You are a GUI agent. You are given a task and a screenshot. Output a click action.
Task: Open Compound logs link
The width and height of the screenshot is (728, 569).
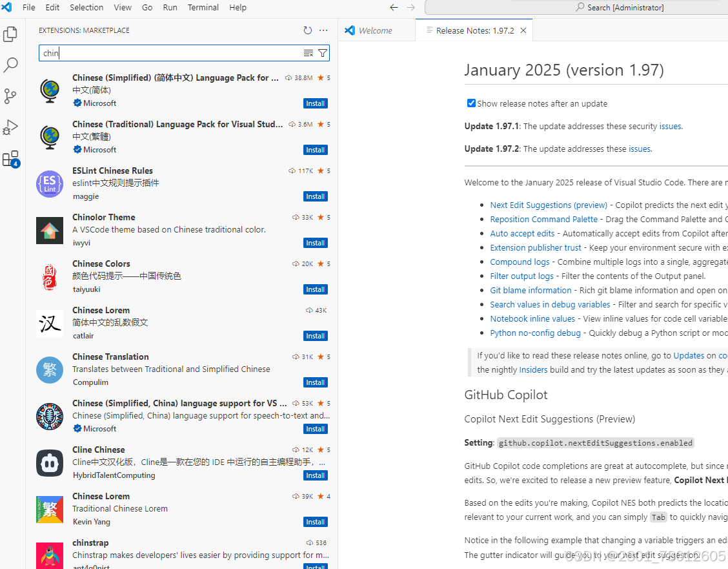click(x=520, y=262)
